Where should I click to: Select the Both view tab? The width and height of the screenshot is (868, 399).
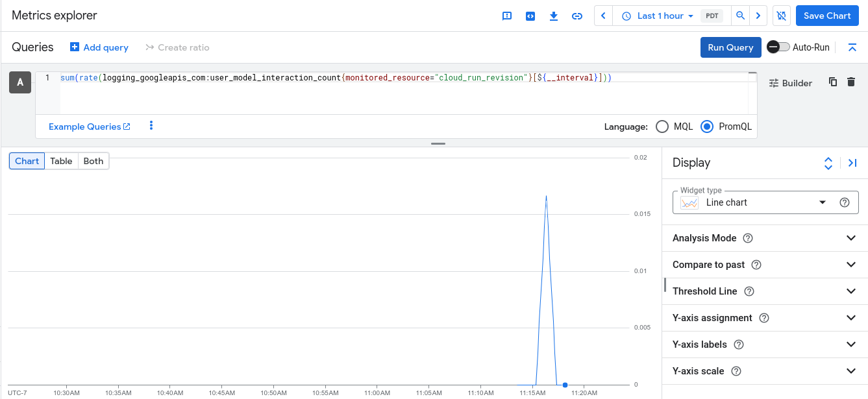click(x=93, y=160)
